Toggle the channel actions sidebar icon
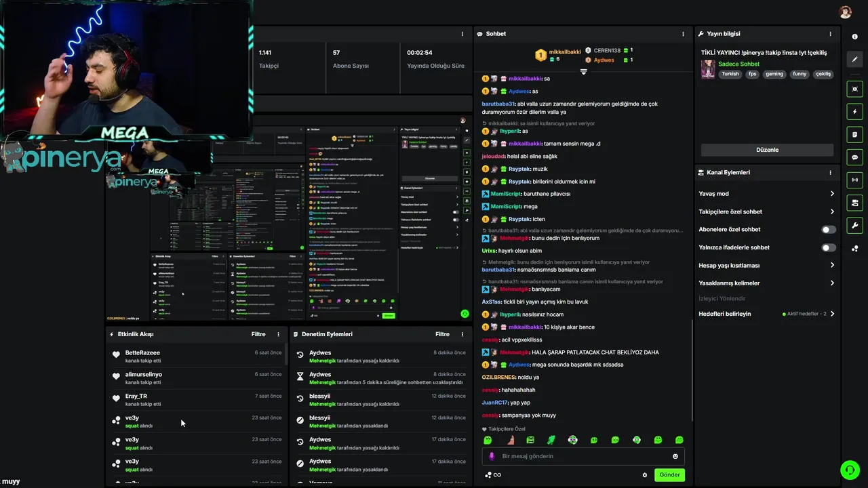This screenshot has height=488, width=868. [x=855, y=203]
